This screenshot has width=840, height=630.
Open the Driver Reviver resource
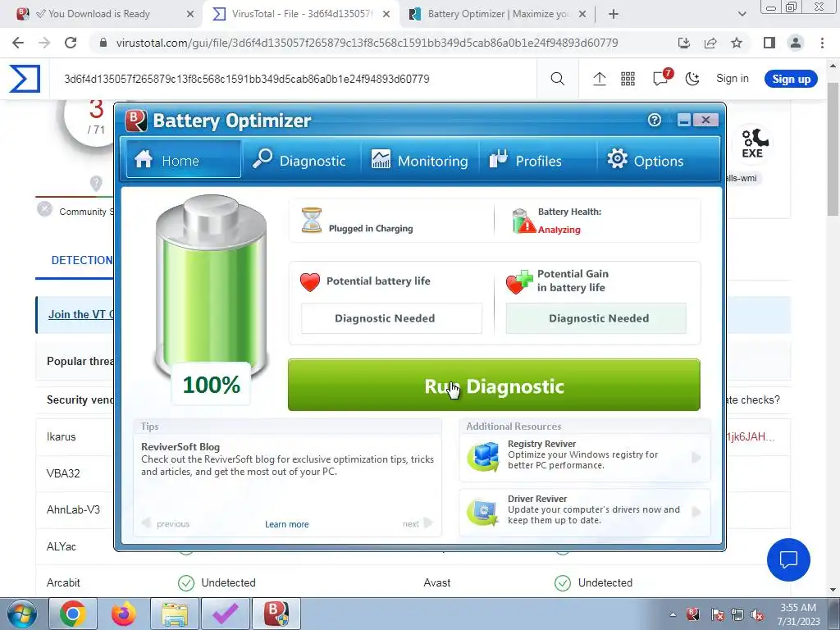tap(584, 512)
